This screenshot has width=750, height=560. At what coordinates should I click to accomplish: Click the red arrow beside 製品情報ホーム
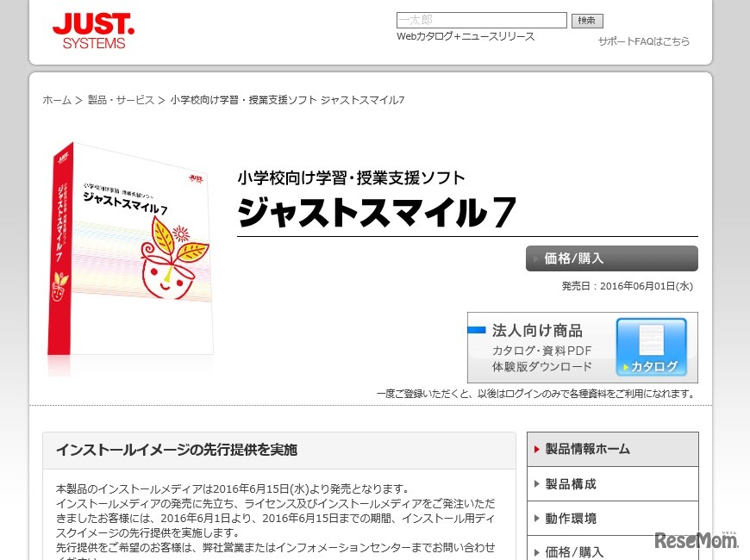(x=537, y=449)
